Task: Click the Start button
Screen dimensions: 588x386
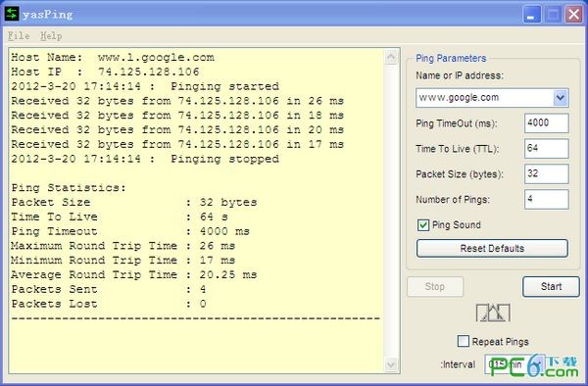Action: [x=551, y=287]
